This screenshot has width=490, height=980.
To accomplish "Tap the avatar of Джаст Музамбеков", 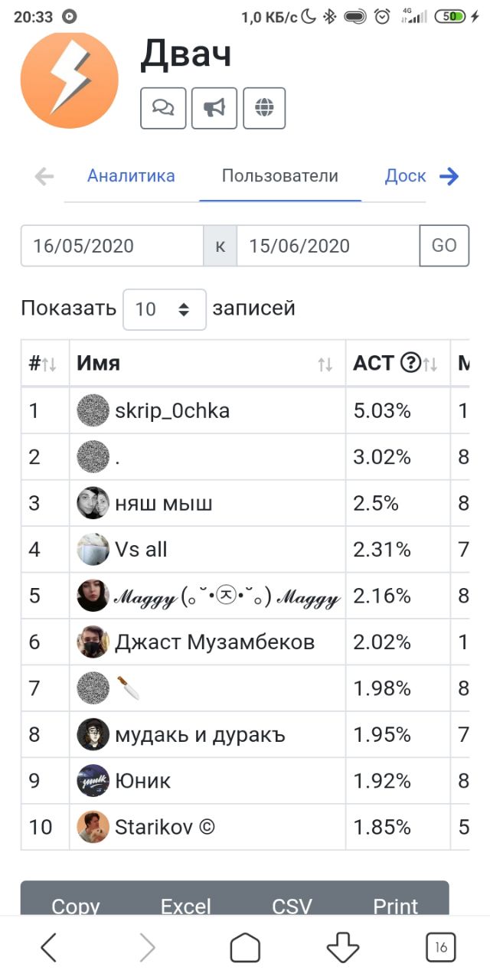I will 93,642.
